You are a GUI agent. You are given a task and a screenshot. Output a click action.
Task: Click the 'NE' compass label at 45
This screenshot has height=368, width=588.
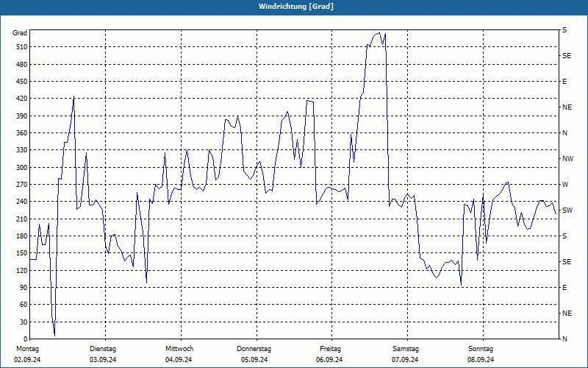tap(567, 314)
